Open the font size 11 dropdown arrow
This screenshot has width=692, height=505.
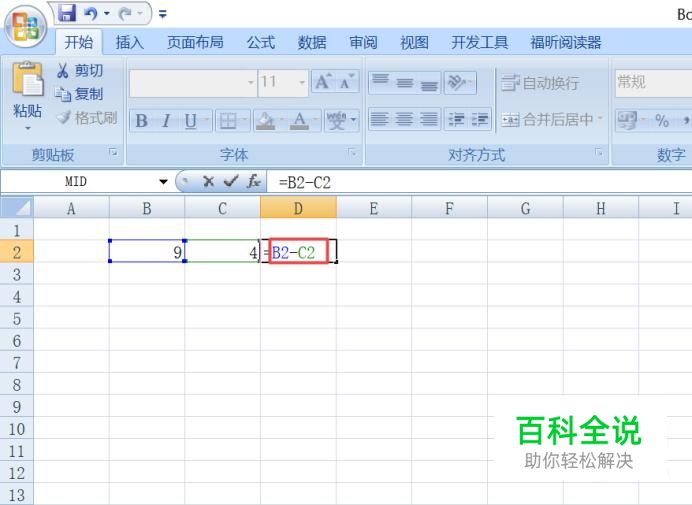[302, 83]
